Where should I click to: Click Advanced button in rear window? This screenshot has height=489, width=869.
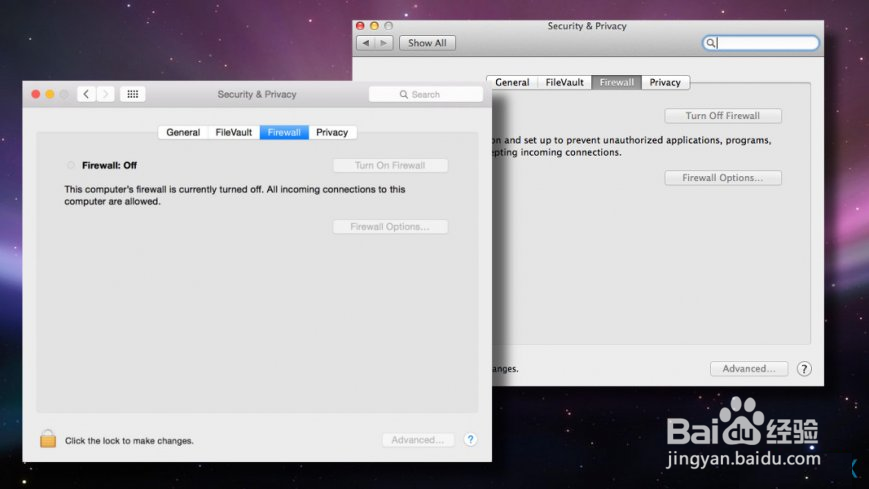click(x=749, y=369)
